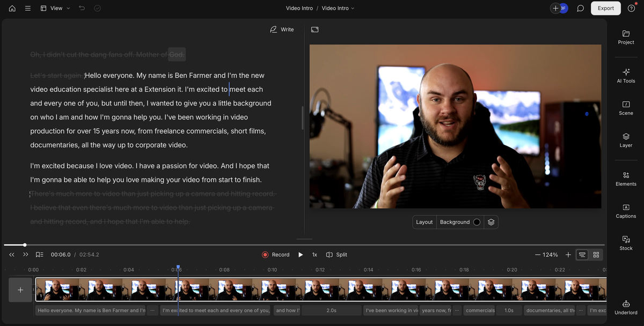Screen dimensions: 644x326
Task: Click the comments speech bubble icon
Action: [x=580, y=9]
